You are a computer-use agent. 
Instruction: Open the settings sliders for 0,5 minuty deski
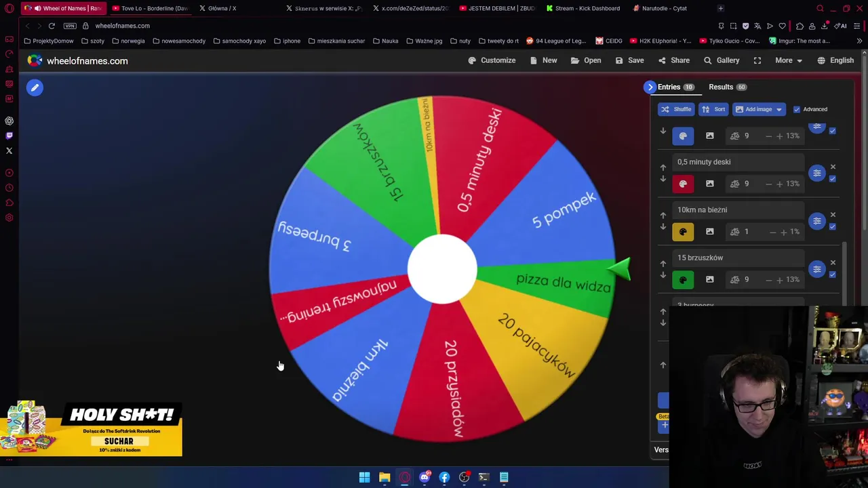[x=817, y=174]
